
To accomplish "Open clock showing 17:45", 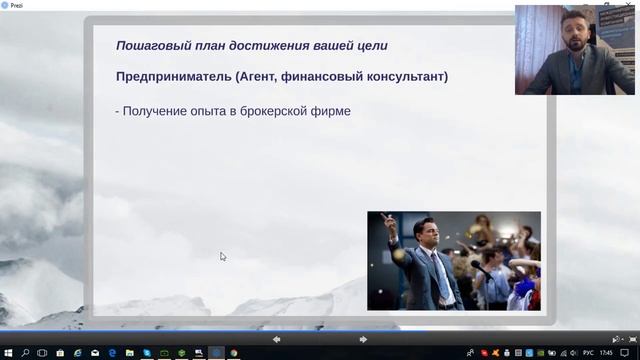I will [x=606, y=353].
